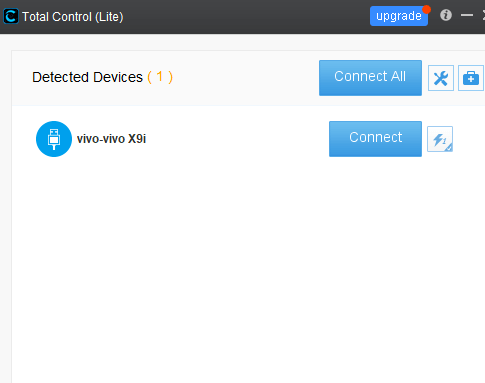Close the Total Control window
This screenshot has height=383, width=485.
[x=483, y=15]
